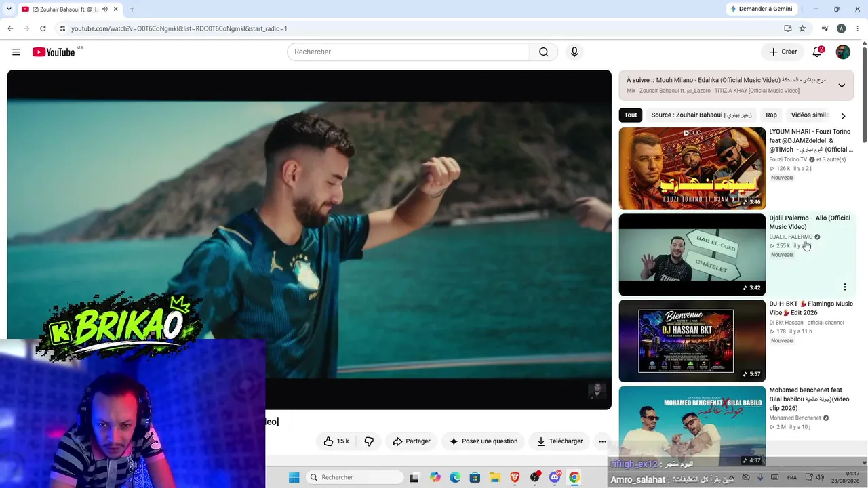Open LYOUM NHARI video thumbnail

pyautogui.click(x=692, y=169)
